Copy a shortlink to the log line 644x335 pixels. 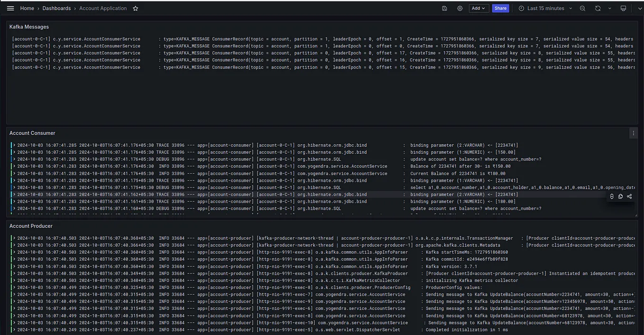[x=629, y=196]
